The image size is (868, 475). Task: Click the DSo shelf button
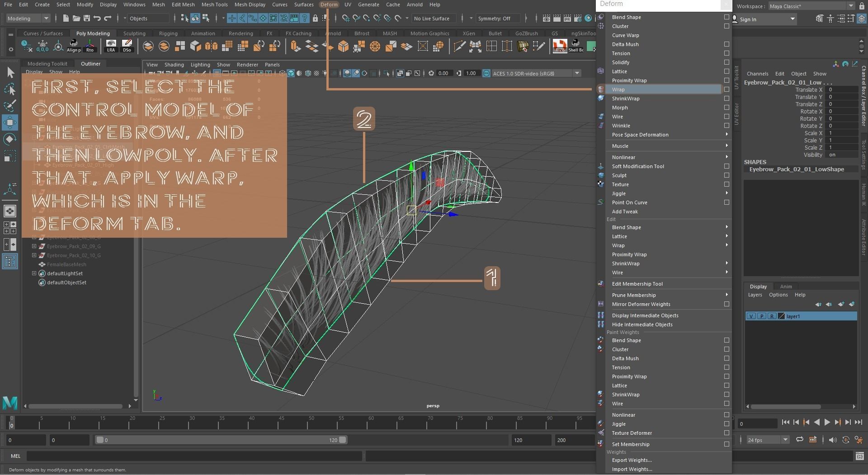(x=127, y=46)
